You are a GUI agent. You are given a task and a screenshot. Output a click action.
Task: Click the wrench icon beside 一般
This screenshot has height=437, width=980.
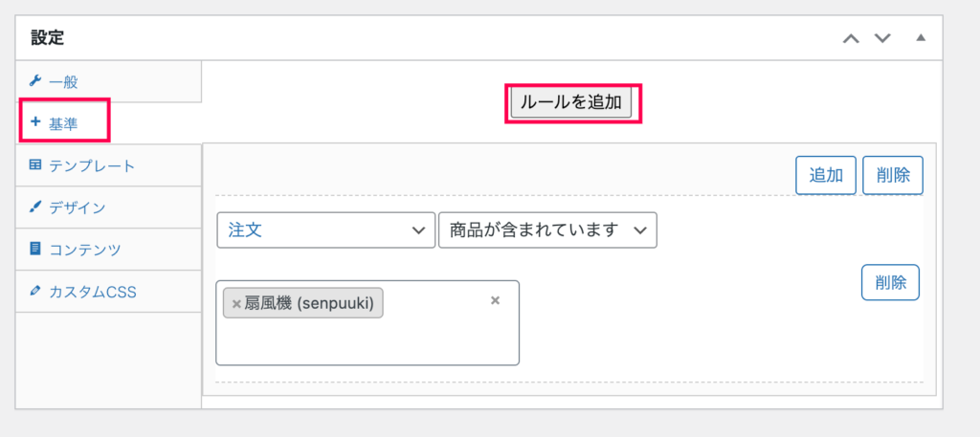pyautogui.click(x=35, y=80)
